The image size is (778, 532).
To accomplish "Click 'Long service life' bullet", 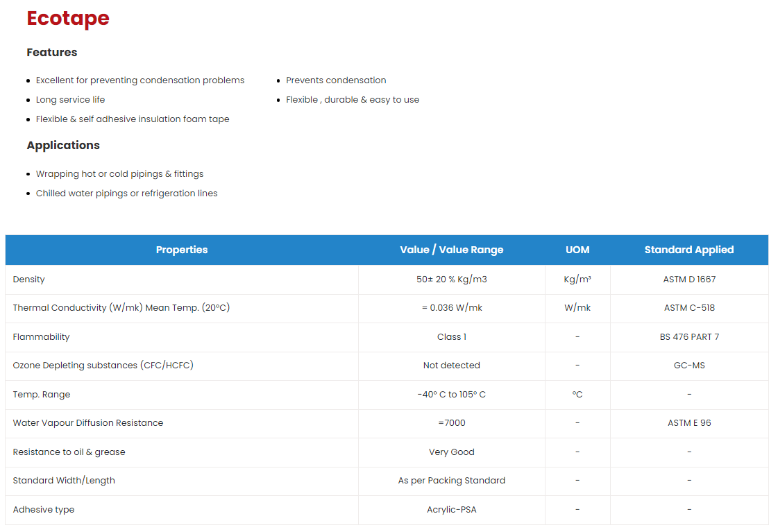I will 71,100.
